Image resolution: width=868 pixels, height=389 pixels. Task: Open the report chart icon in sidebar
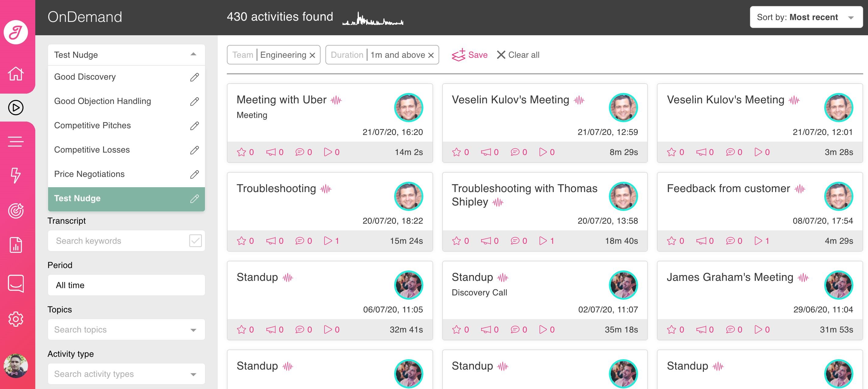point(16,245)
